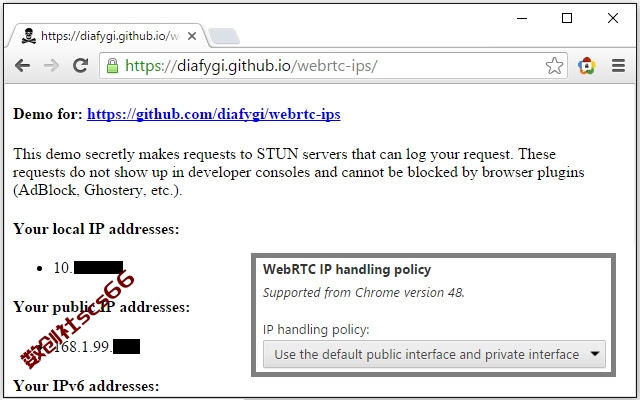Viewport: 640px width, 400px height.
Task: Click the forward navigation arrow
Action: [51, 65]
